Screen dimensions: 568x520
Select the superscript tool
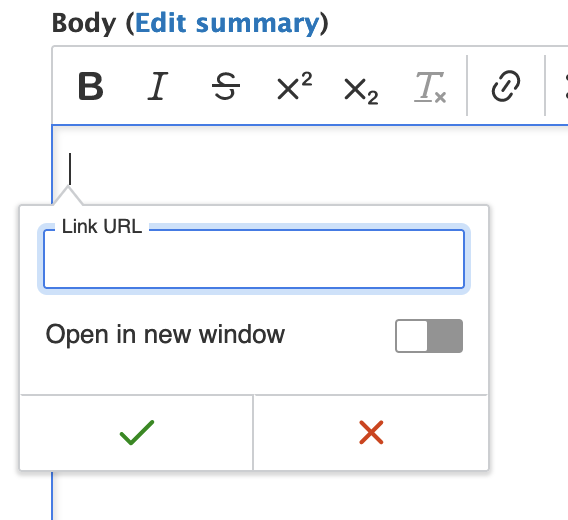click(294, 86)
